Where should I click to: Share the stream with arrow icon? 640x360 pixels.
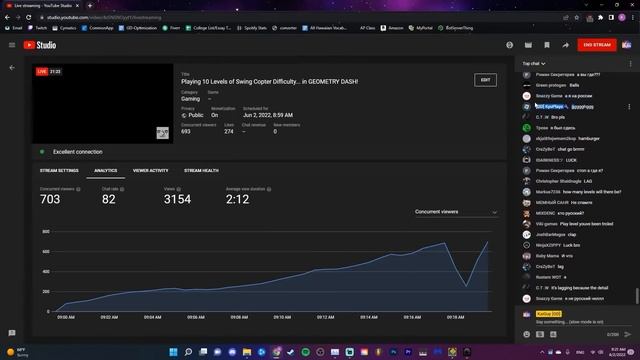[x=565, y=45]
